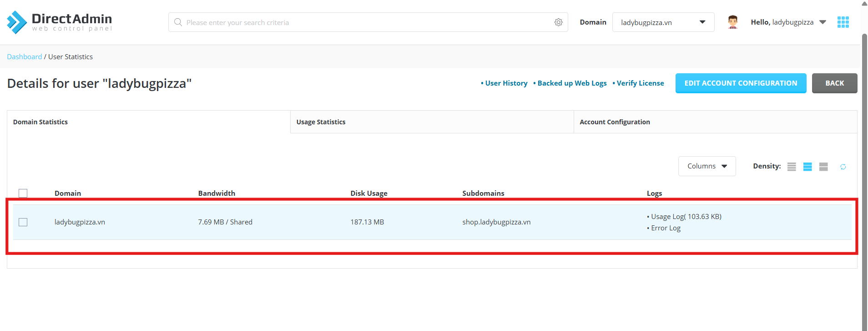
Task: Go to Dashboard breadcrumb link
Action: pos(25,57)
